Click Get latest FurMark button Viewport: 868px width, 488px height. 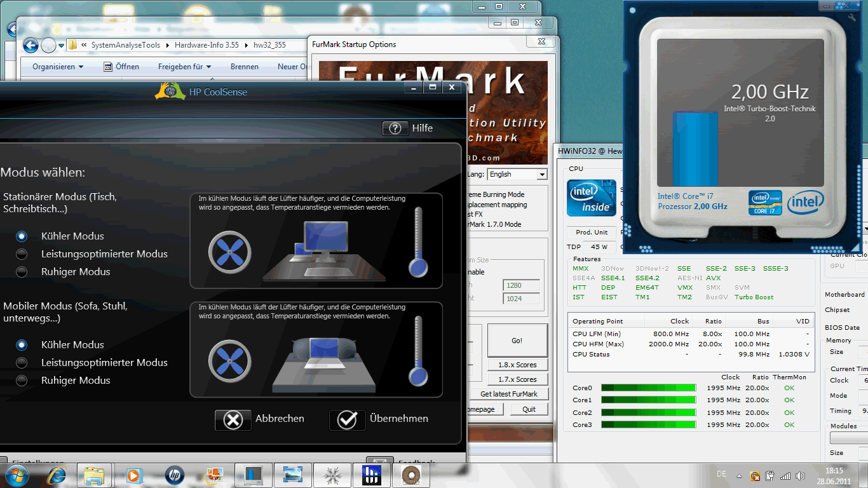point(508,394)
